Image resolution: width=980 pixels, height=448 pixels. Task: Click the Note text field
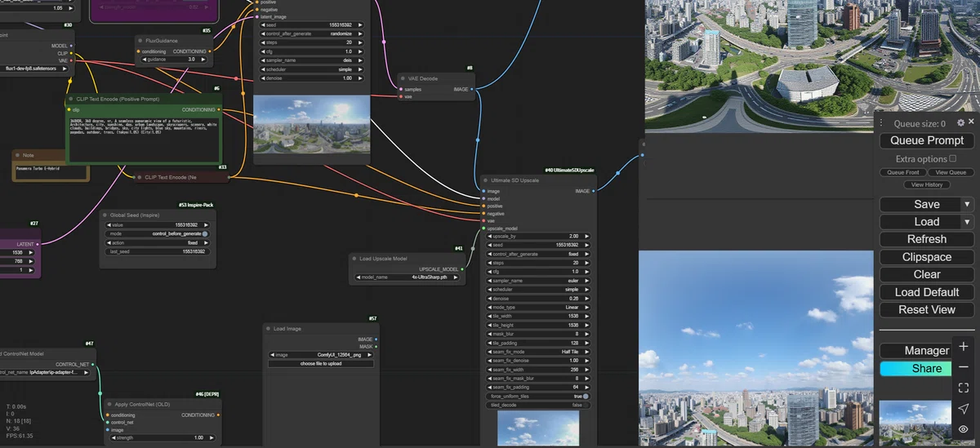51,171
